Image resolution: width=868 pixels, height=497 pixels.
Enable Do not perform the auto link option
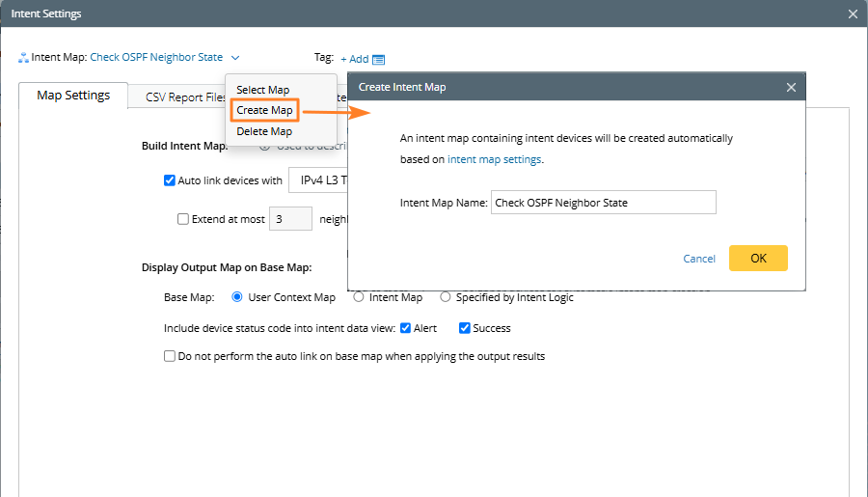tap(170, 356)
